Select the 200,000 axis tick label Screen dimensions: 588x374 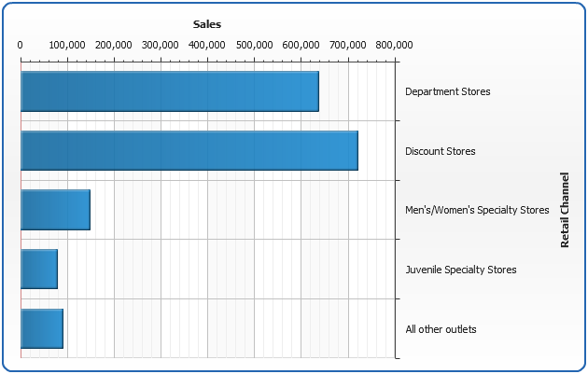(114, 44)
